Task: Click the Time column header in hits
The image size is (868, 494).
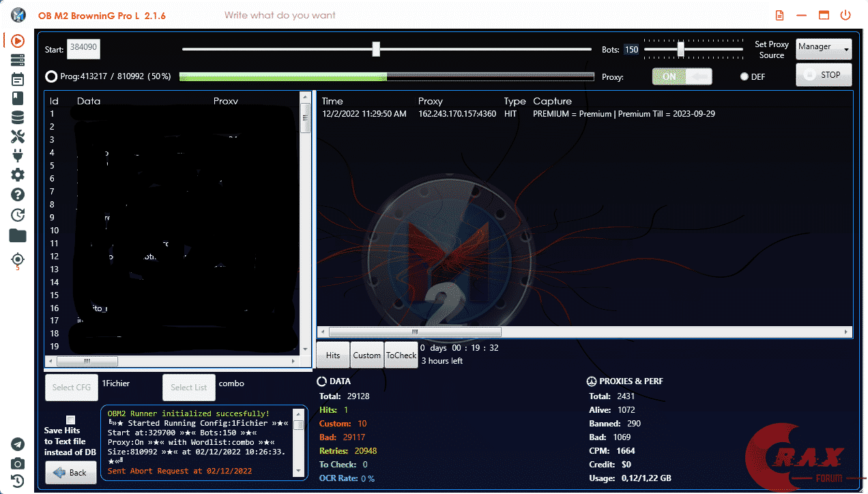Action: pos(332,101)
